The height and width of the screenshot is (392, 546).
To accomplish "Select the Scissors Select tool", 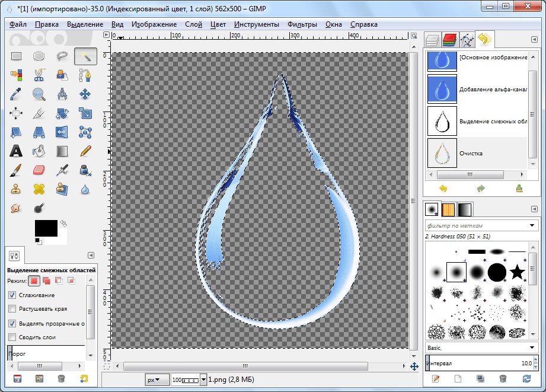I will (39, 75).
